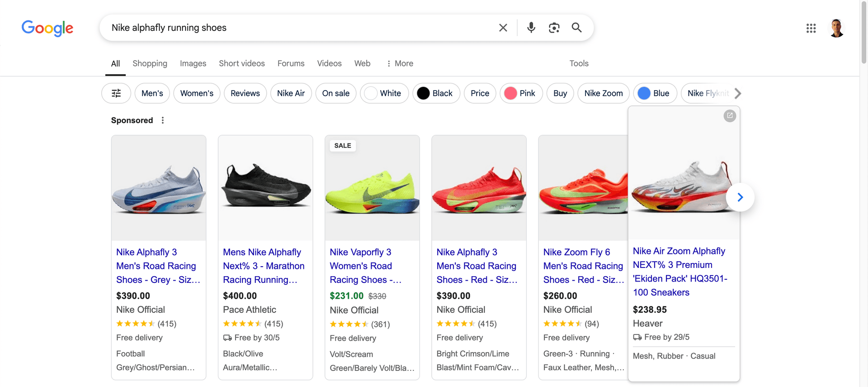Toggle the Nike Air filter chip
Image resolution: width=868 pixels, height=387 pixels.
[291, 93]
